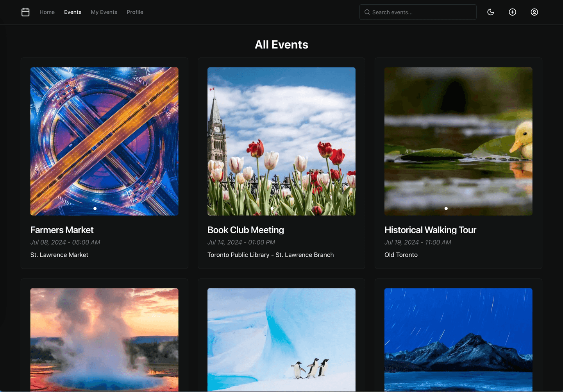Open Profile nav link
This screenshot has height=392, width=563.
pos(135,12)
